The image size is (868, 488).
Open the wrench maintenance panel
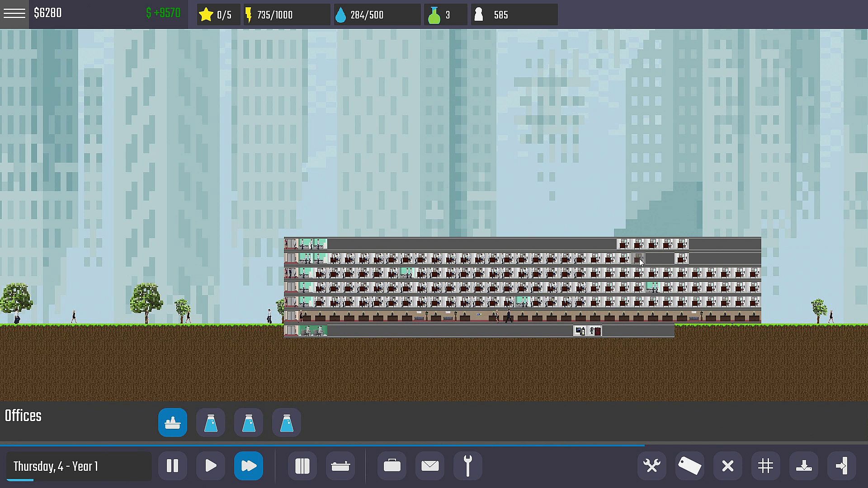[x=468, y=466]
